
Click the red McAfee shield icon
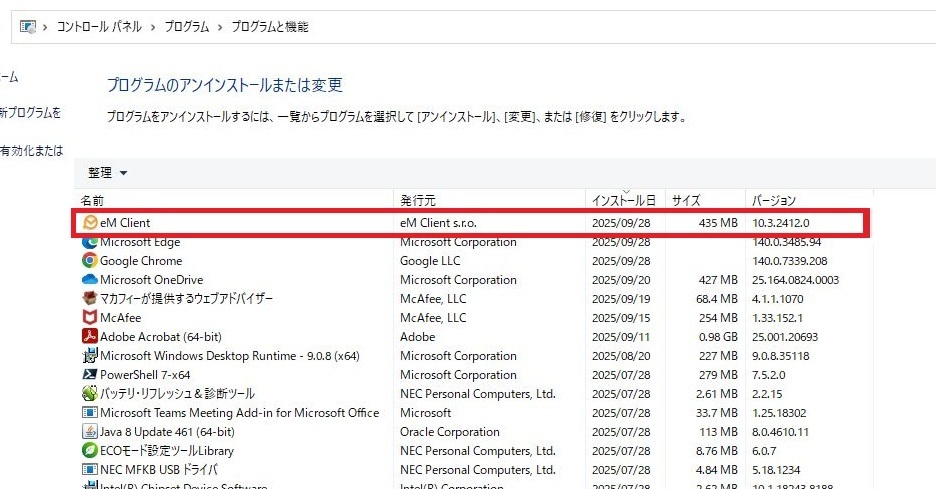tap(90, 318)
